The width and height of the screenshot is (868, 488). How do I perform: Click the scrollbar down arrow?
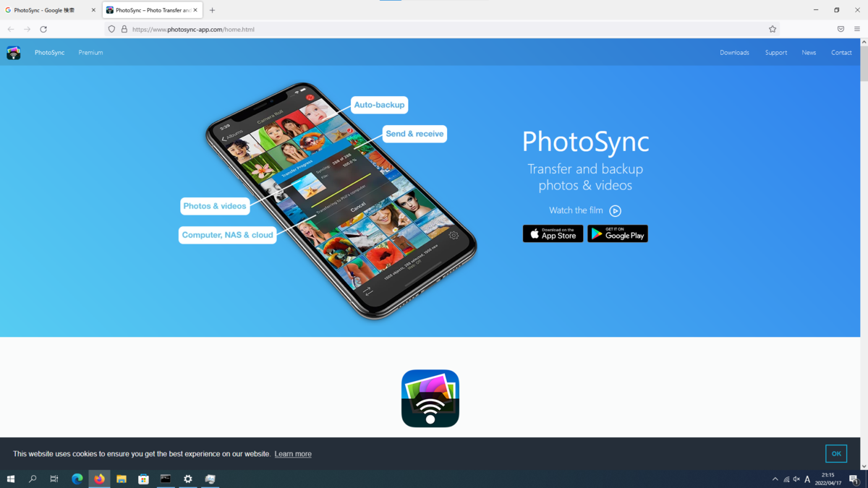coord(864,466)
